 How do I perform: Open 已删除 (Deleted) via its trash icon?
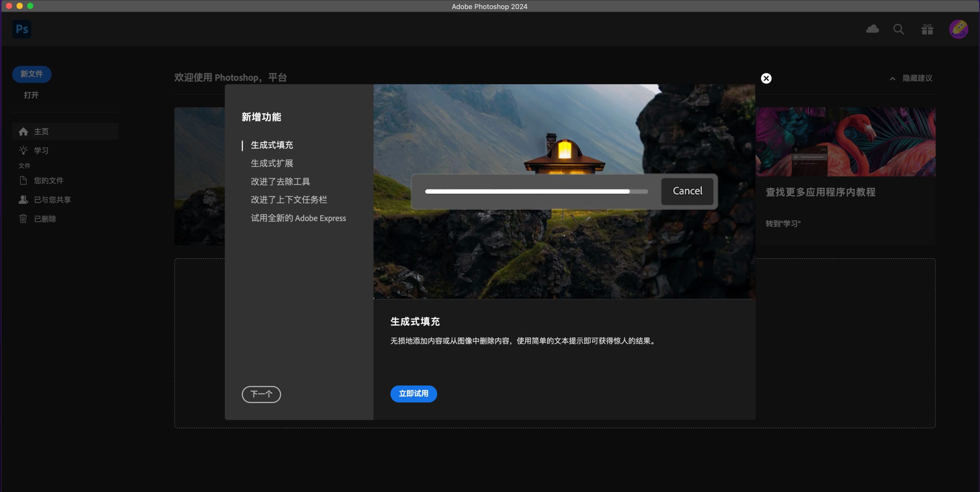(x=23, y=219)
